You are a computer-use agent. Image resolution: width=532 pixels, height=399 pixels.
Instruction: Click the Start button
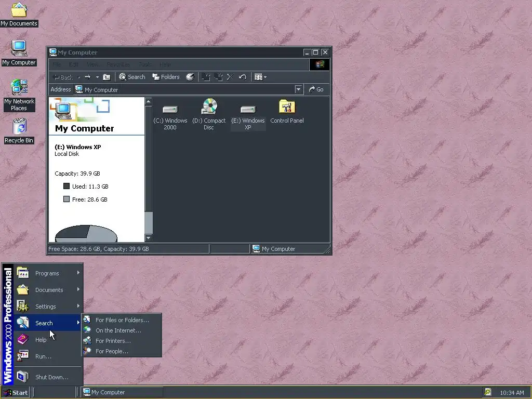click(15, 393)
